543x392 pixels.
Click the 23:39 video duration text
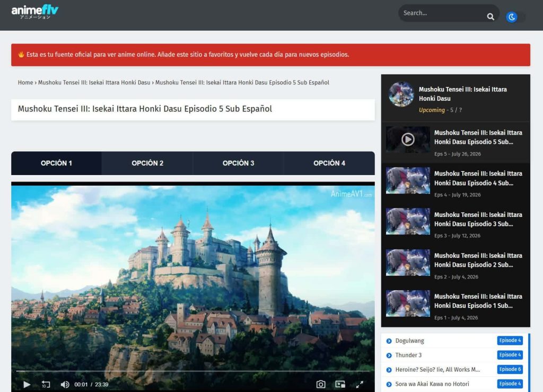tap(101, 385)
